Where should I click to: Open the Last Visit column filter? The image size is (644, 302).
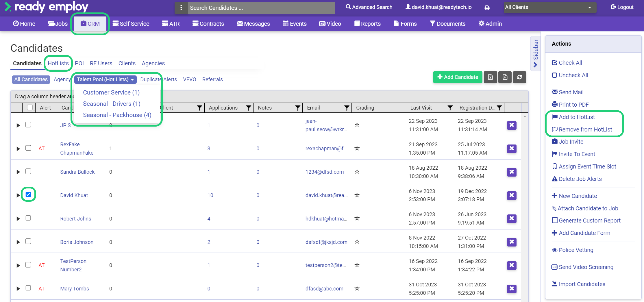[450, 108]
